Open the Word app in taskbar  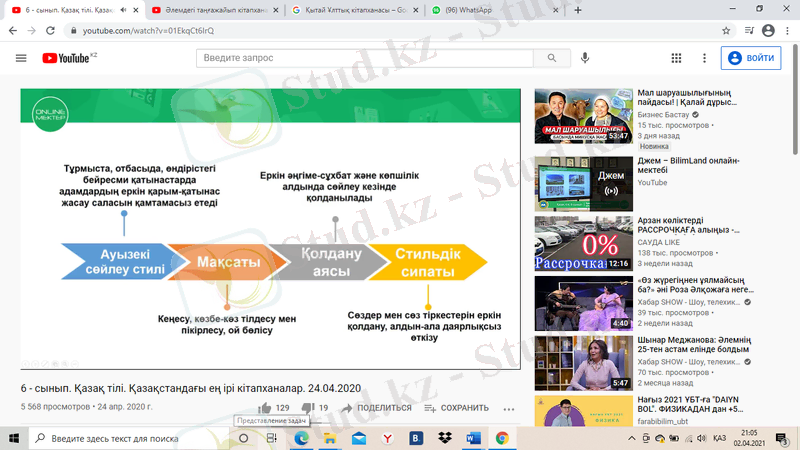[x=472, y=438]
